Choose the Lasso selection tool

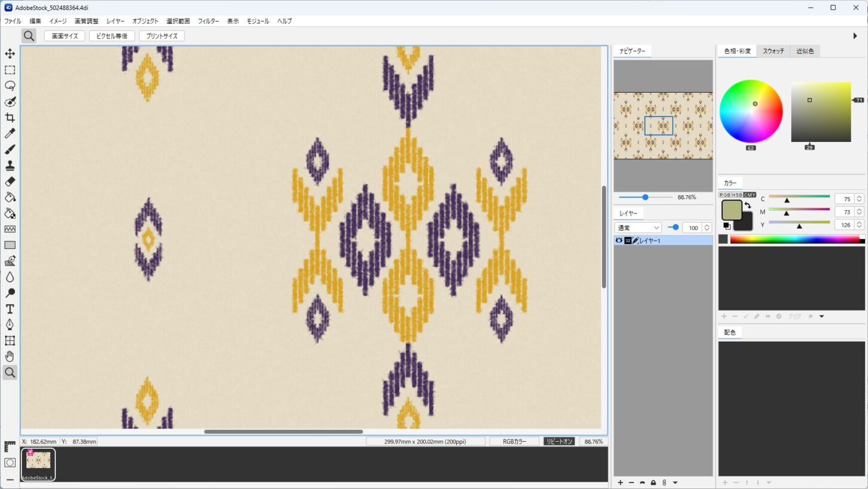(10, 86)
